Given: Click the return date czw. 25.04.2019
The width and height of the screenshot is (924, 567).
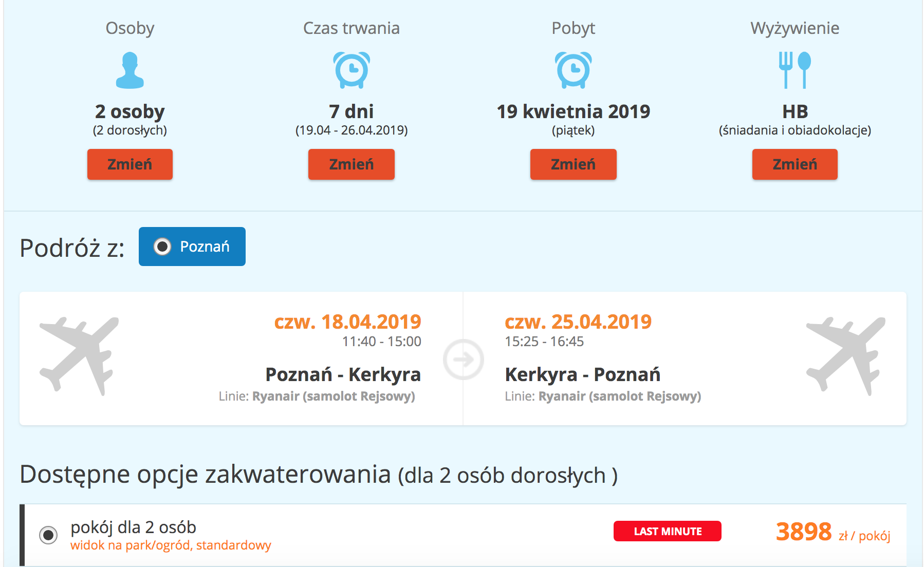Looking at the screenshot, I should (578, 322).
